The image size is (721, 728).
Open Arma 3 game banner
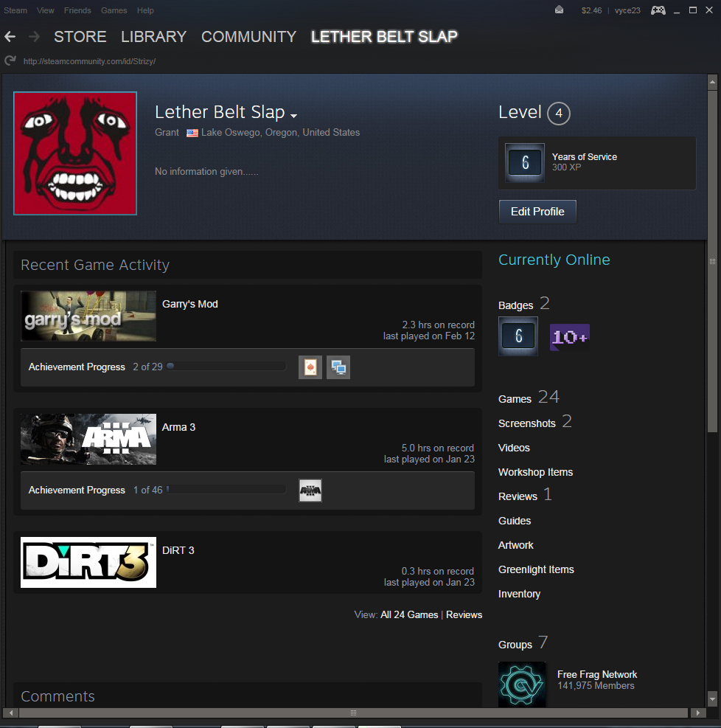[88, 439]
